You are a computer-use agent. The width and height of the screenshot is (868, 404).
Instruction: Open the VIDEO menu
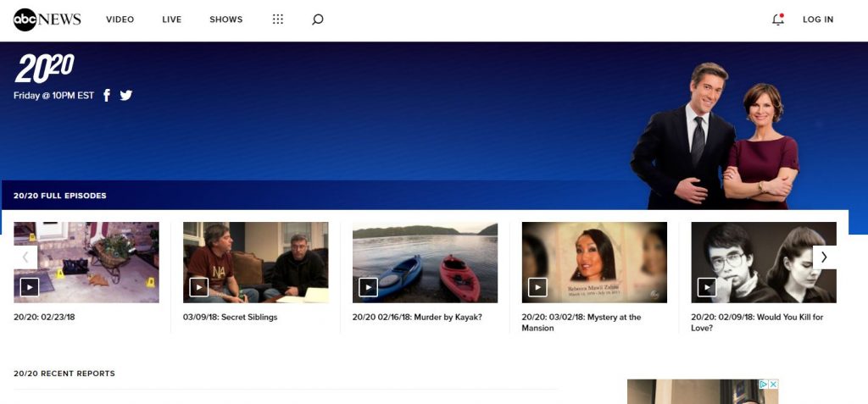120,19
